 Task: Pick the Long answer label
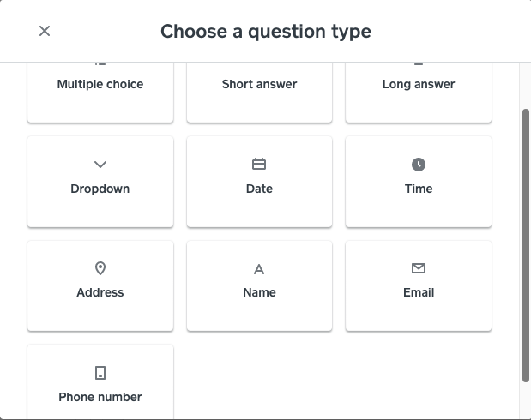click(x=419, y=84)
